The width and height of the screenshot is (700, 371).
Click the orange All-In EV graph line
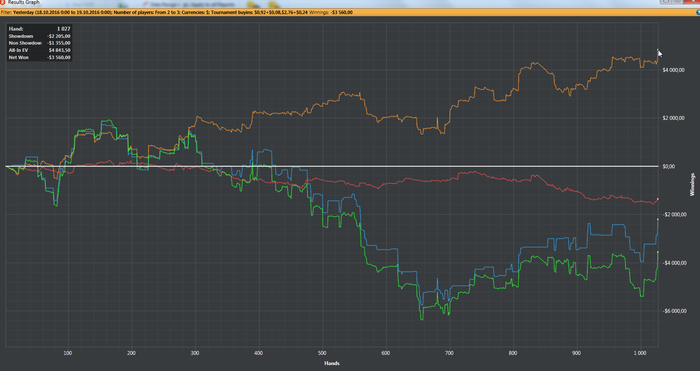[277, 113]
